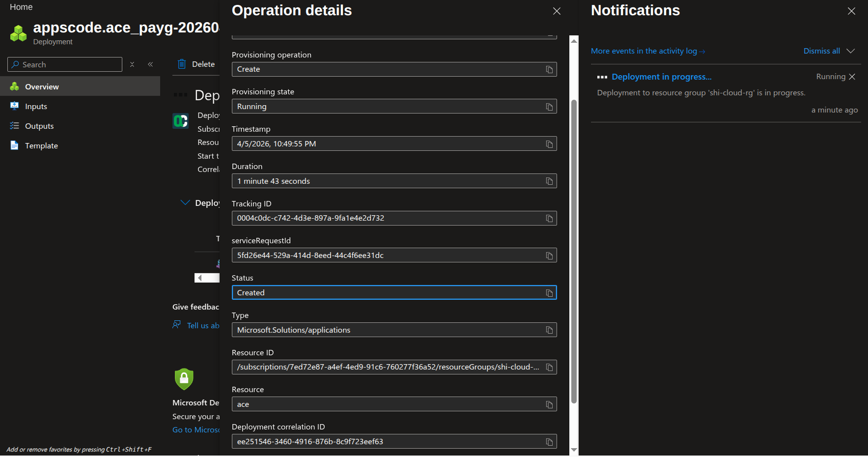
Task: Clear the menu search box
Action: pos(132,64)
